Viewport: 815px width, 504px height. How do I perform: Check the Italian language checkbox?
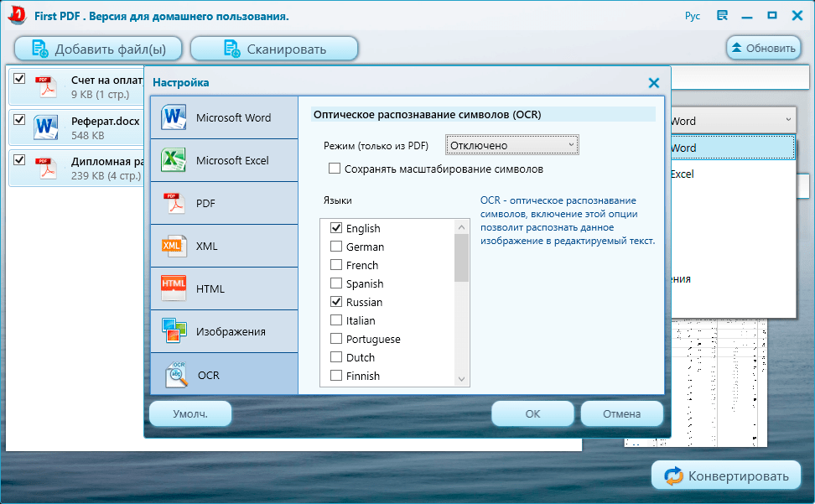pyautogui.click(x=336, y=320)
